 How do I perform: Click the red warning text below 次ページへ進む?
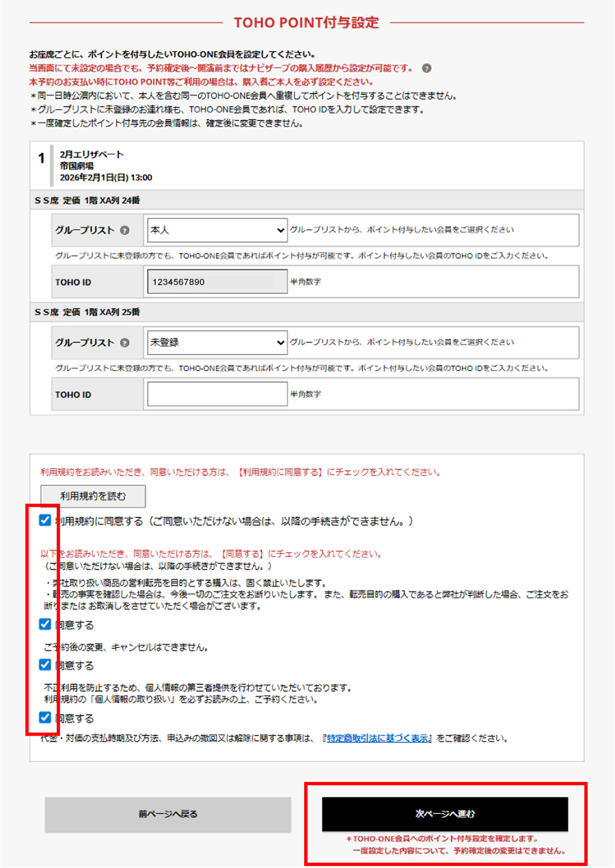(445, 845)
